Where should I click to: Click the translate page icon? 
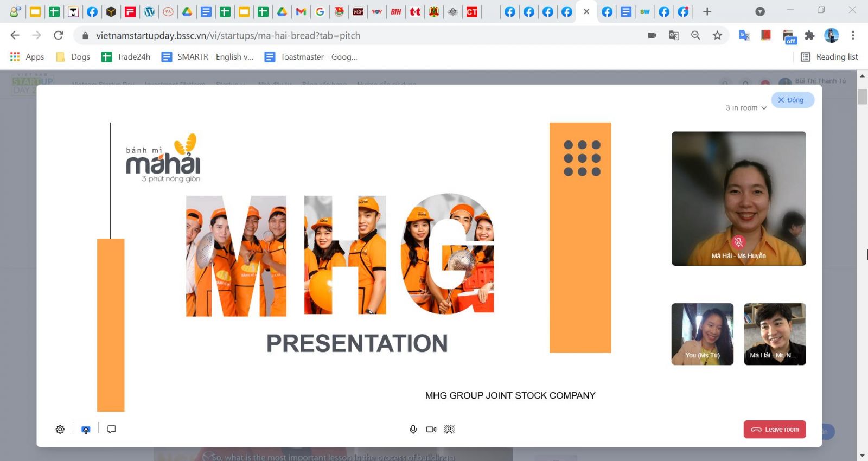point(674,35)
